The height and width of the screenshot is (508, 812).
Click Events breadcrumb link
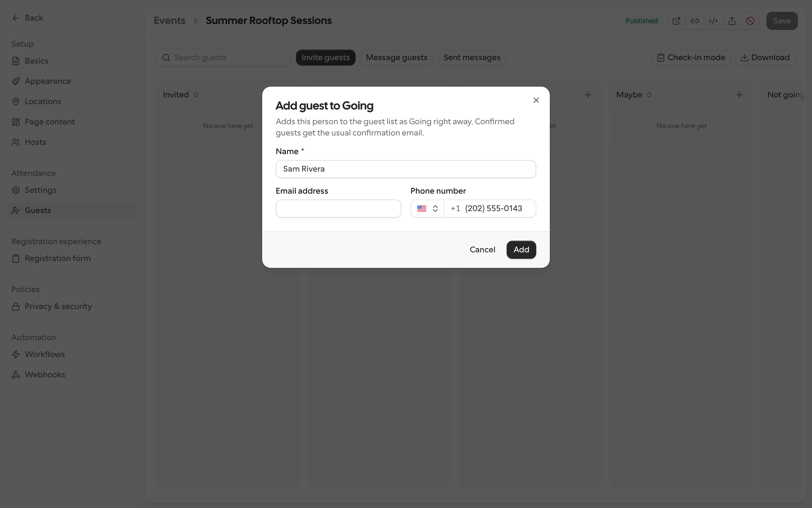(169, 21)
